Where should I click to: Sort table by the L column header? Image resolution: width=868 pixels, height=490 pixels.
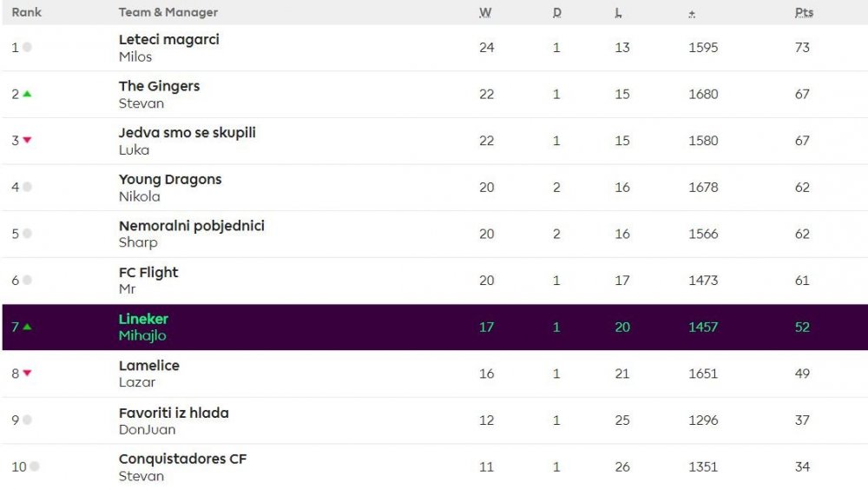tap(619, 13)
